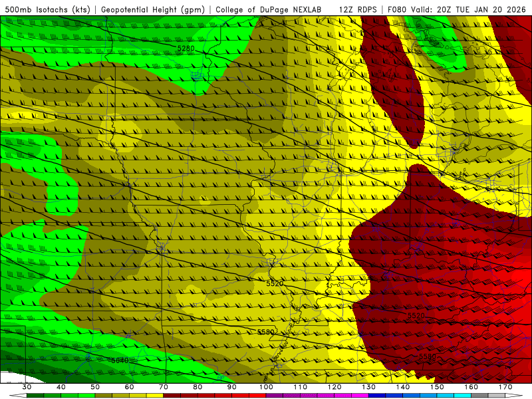Click the 100 value on the color scale
This screenshot has height=399, width=532.
[x=266, y=387]
